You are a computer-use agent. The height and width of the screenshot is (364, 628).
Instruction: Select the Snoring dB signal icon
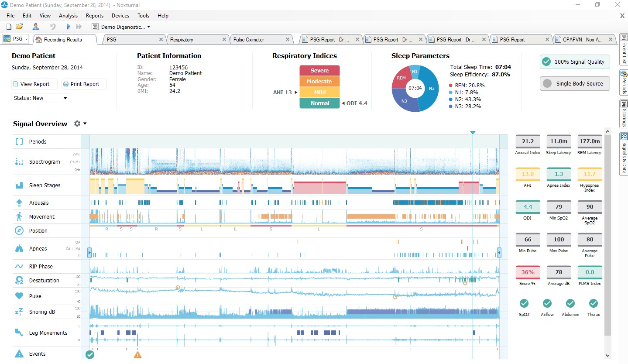(19, 312)
